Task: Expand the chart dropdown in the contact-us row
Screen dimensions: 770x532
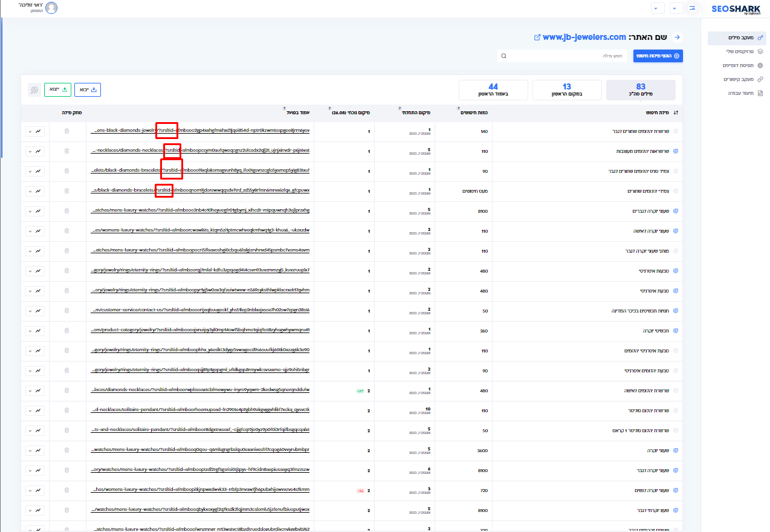Action: point(35,311)
